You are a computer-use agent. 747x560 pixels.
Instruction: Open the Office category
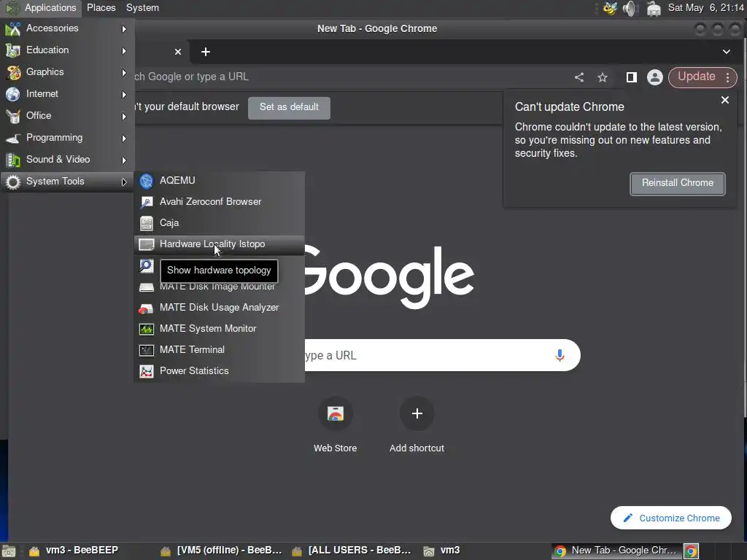click(66, 116)
